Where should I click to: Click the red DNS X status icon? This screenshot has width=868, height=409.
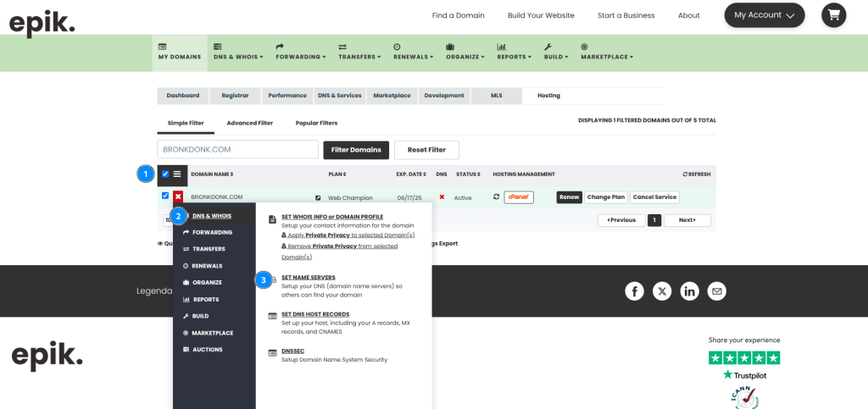(x=441, y=196)
